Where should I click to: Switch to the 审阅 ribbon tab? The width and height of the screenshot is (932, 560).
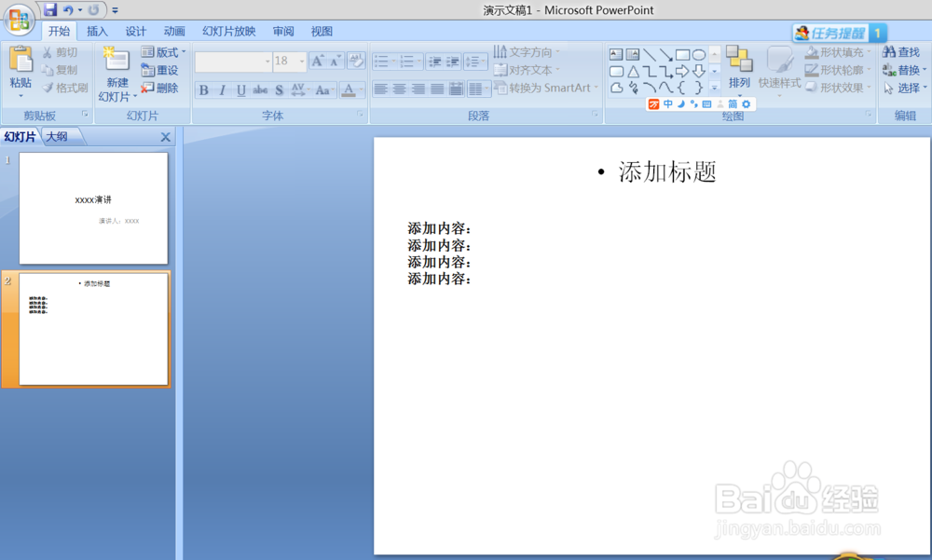click(283, 32)
